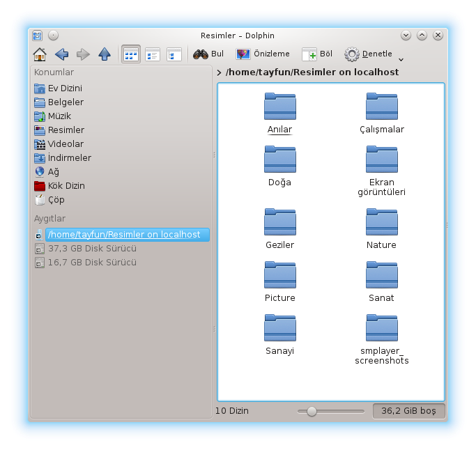Viewport: 476px width, 450px height.
Task: Select the Sanayi folder
Action: tap(280, 335)
